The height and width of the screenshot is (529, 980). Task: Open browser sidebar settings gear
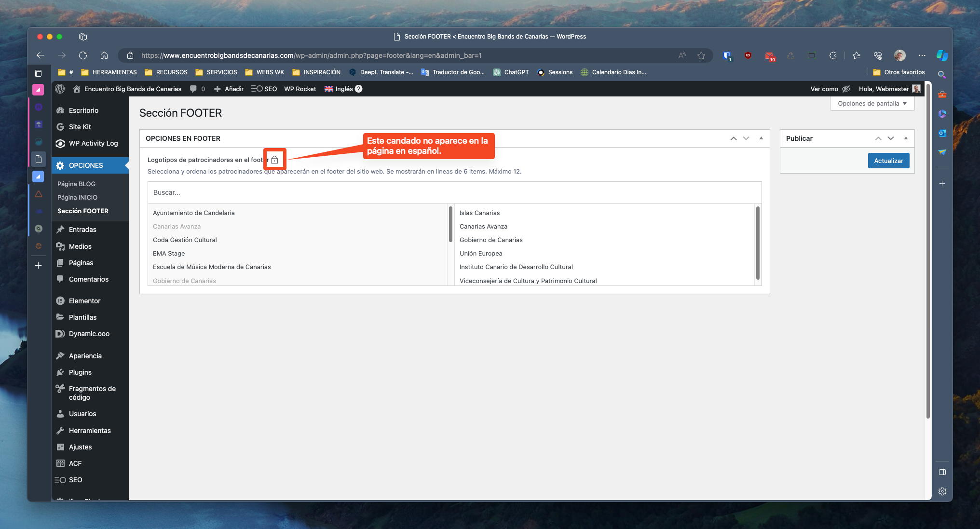click(x=942, y=491)
